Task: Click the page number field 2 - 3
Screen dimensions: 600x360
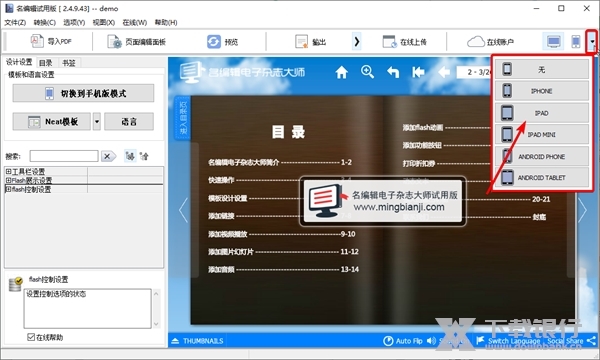Action: click(x=474, y=72)
